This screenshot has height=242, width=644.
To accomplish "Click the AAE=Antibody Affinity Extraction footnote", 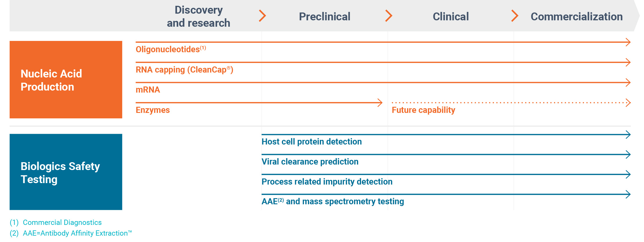I will coord(77,233).
